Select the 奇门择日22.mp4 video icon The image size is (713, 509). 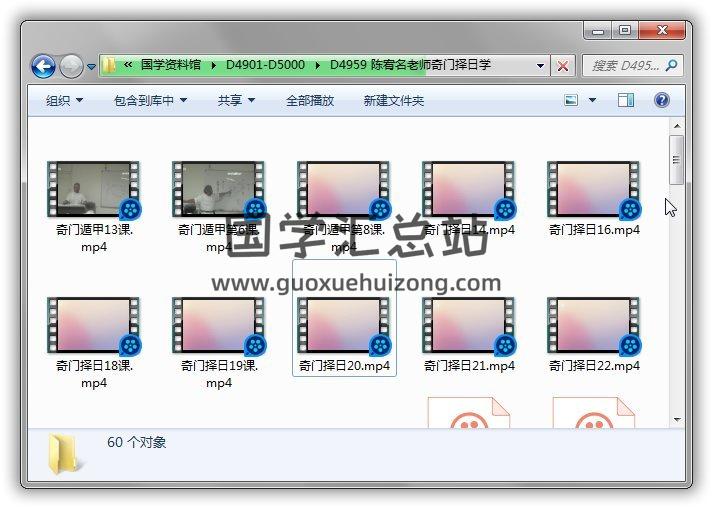pyautogui.click(x=594, y=326)
